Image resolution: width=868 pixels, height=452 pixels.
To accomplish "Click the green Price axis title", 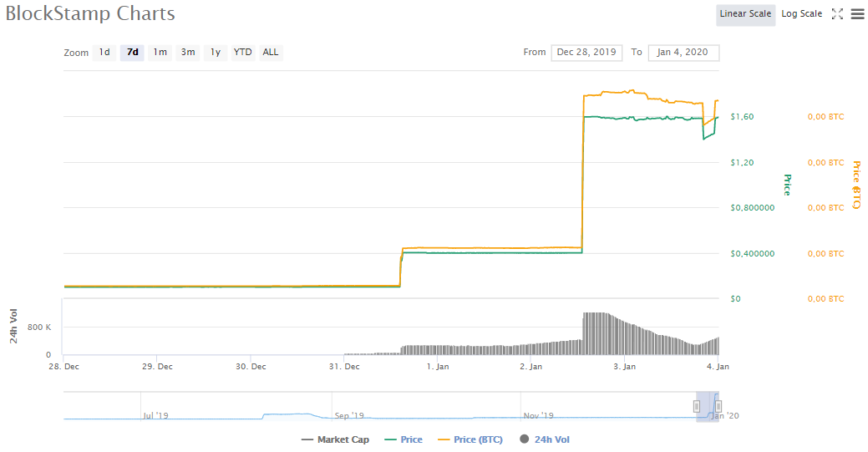I will pos(787,185).
